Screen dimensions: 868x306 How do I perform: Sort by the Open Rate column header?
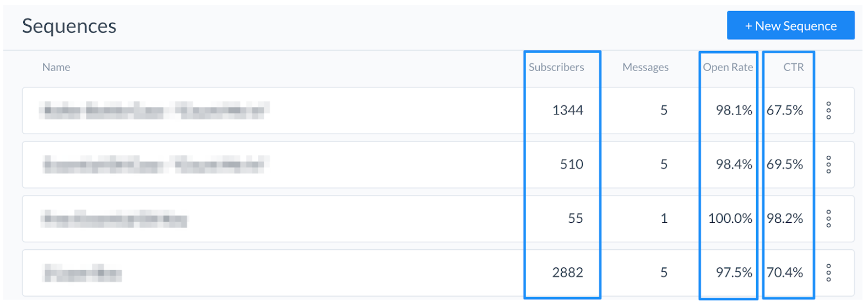(728, 67)
